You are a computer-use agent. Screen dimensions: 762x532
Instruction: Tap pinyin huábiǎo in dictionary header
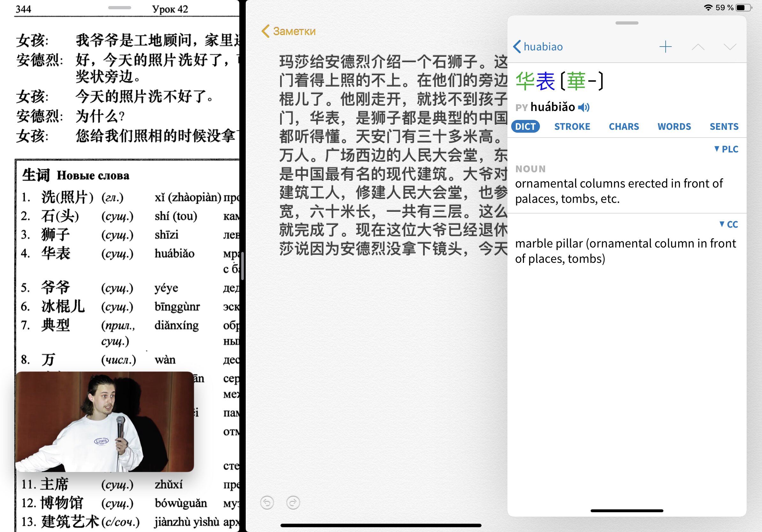click(x=553, y=107)
